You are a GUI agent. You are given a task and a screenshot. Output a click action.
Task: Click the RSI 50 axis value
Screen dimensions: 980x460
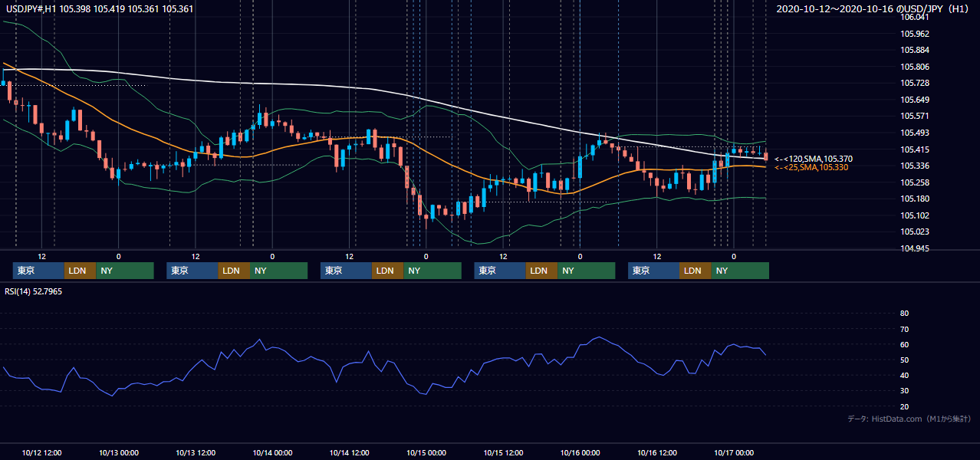point(904,360)
